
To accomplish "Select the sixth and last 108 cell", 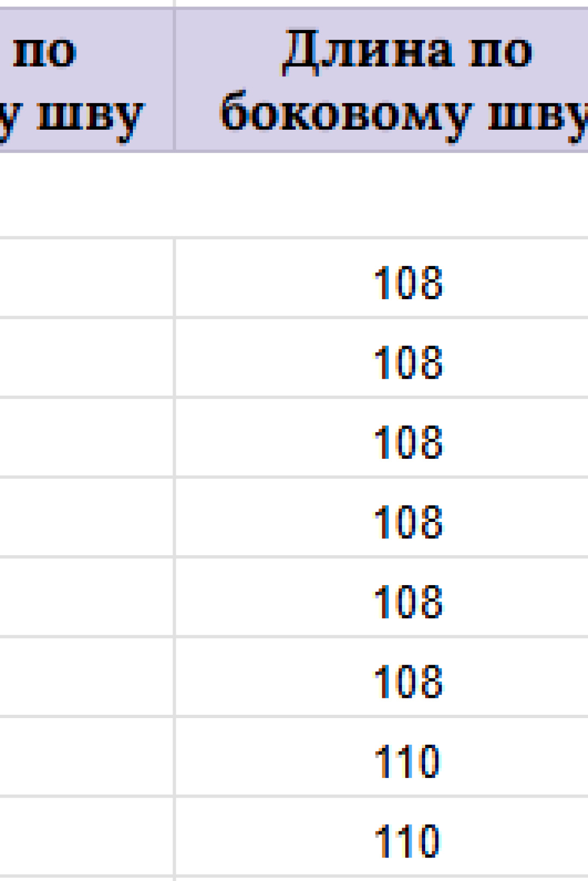I will coord(382,676).
